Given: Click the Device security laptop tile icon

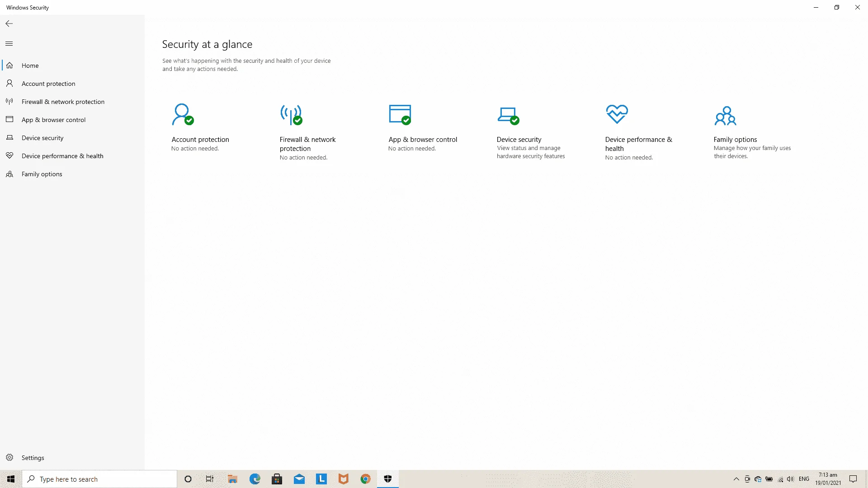Looking at the screenshot, I should click(508, 116).
